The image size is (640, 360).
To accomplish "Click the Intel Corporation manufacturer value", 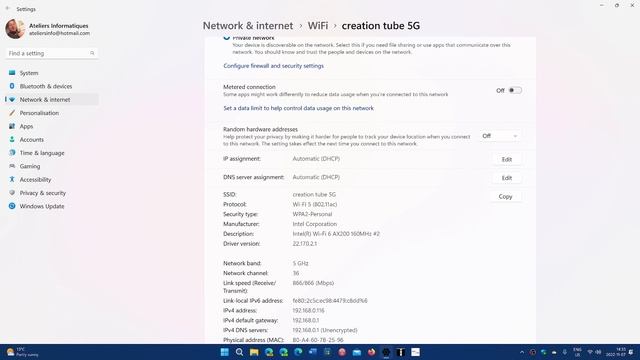I will pyautogui.click(x=315, y=224).
